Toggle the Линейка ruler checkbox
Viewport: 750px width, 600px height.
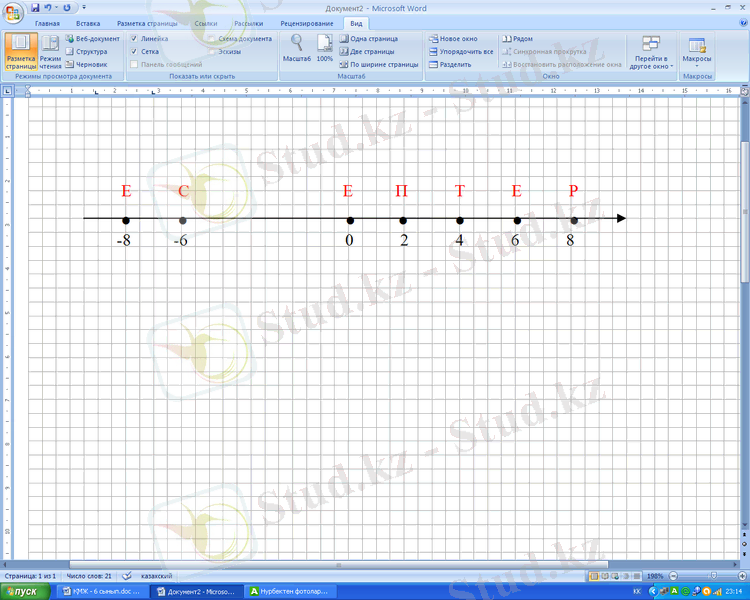tap(134, 38)
